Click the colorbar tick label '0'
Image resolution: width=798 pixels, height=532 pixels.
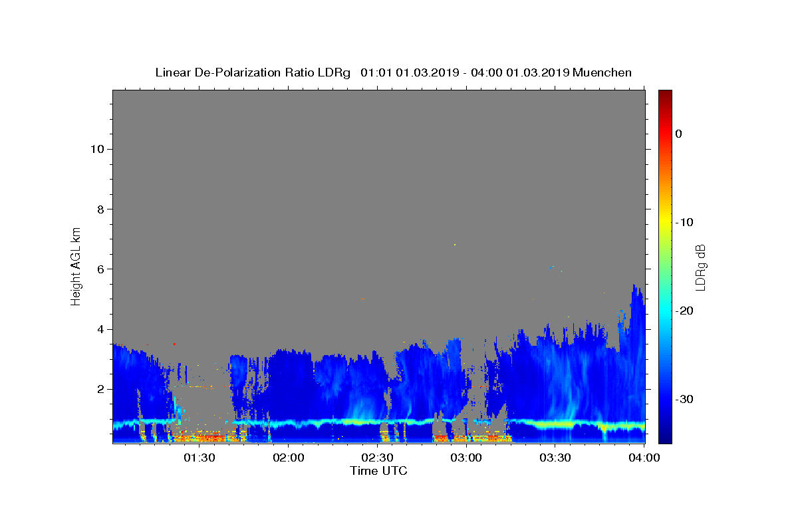(x=679, y=134)
